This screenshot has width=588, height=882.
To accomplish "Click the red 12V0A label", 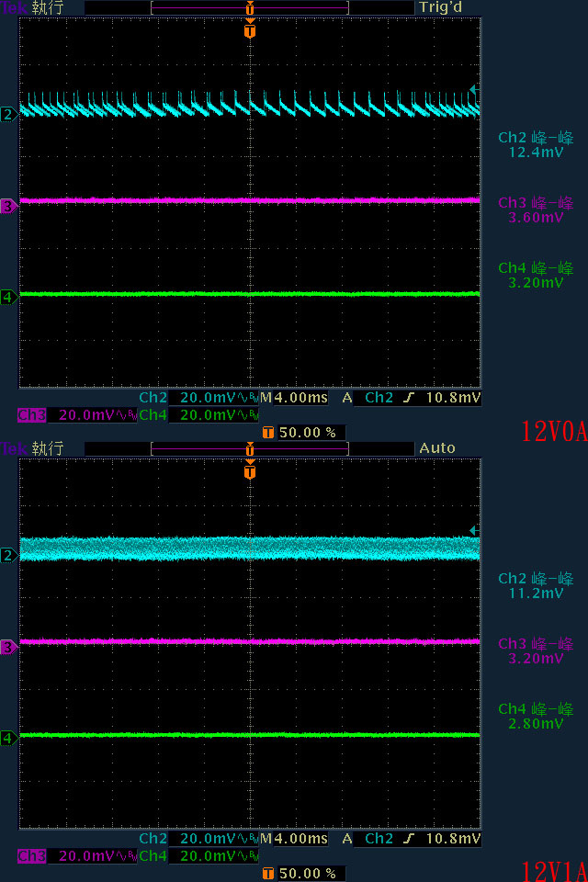I will click(x=554, y=432).
